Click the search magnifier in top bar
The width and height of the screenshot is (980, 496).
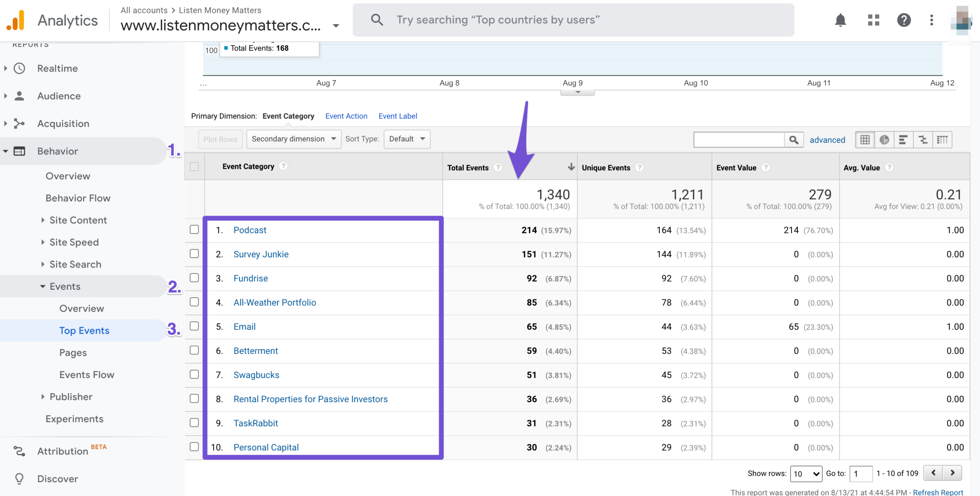377,20
